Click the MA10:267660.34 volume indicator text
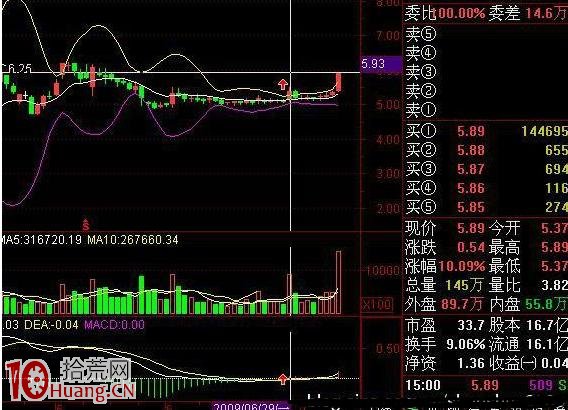The image size is (568, 410). click(133, 240)
